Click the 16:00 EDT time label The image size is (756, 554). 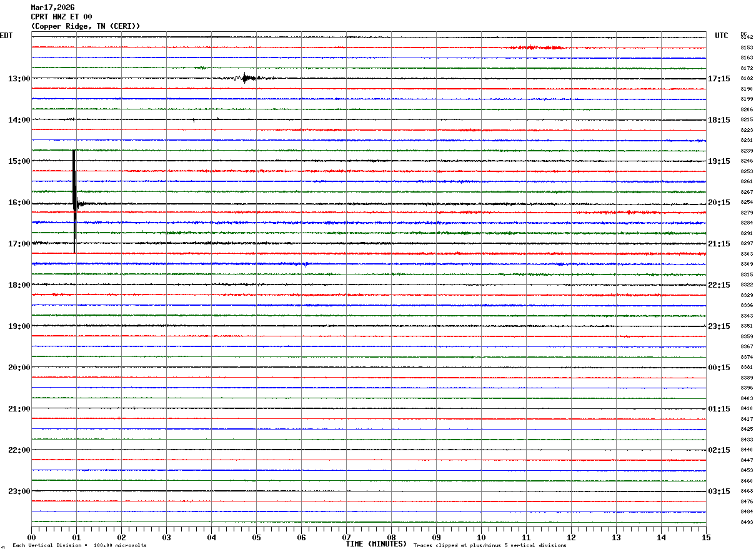click(x=19, y=203)
